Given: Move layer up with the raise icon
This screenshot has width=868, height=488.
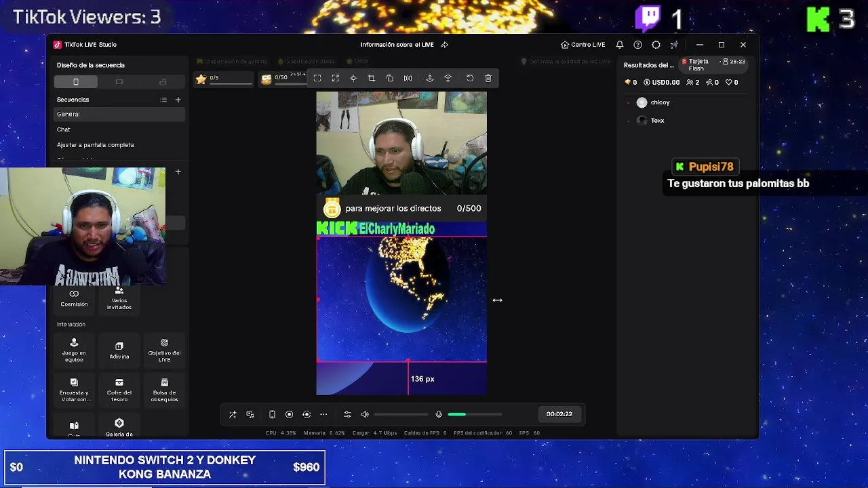Looking at the screenshot, I should point(430,79).
